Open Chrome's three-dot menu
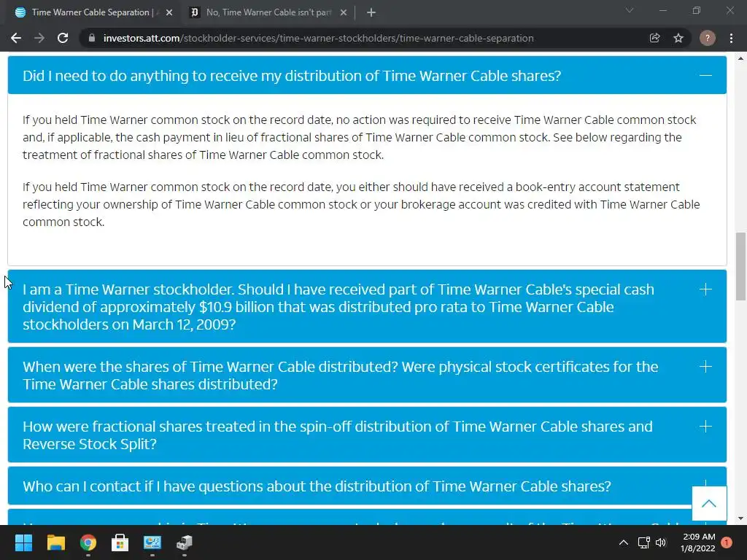Viewport: 747px width, 560px height. [731, 38]
